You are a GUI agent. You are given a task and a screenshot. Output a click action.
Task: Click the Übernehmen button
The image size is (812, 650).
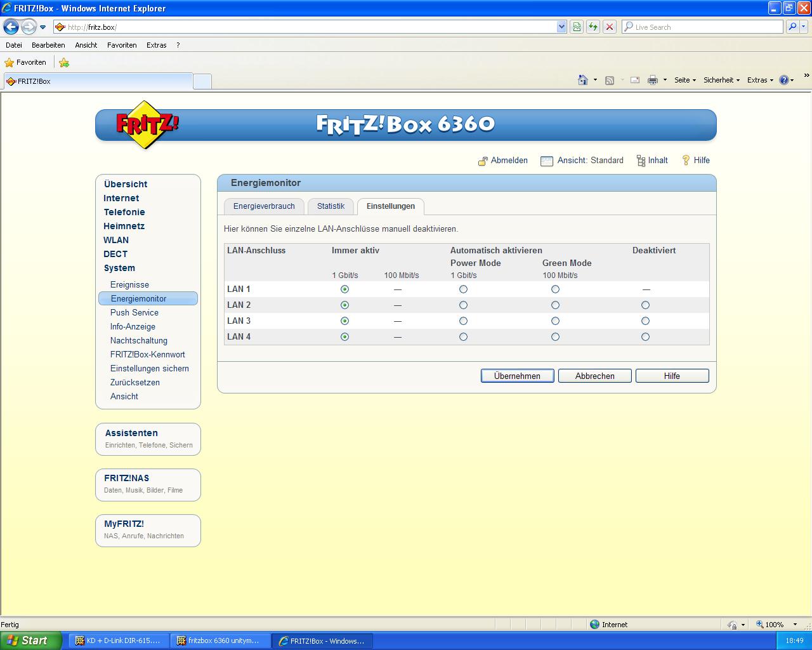pyautogui.click(x=518, y=376)
